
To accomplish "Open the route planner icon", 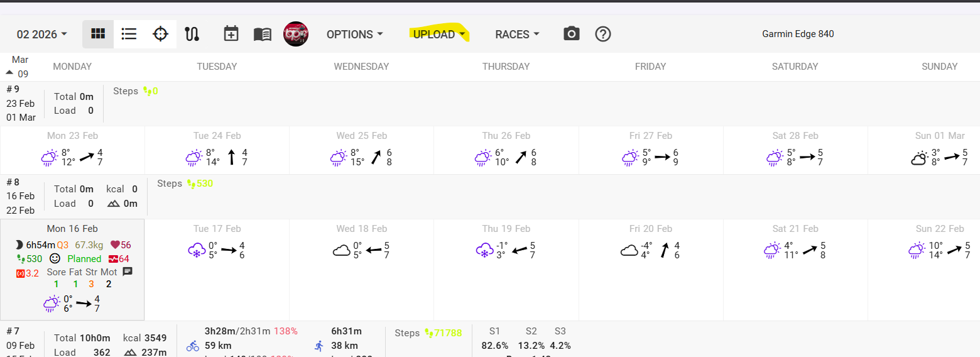I will pos(192,34).
